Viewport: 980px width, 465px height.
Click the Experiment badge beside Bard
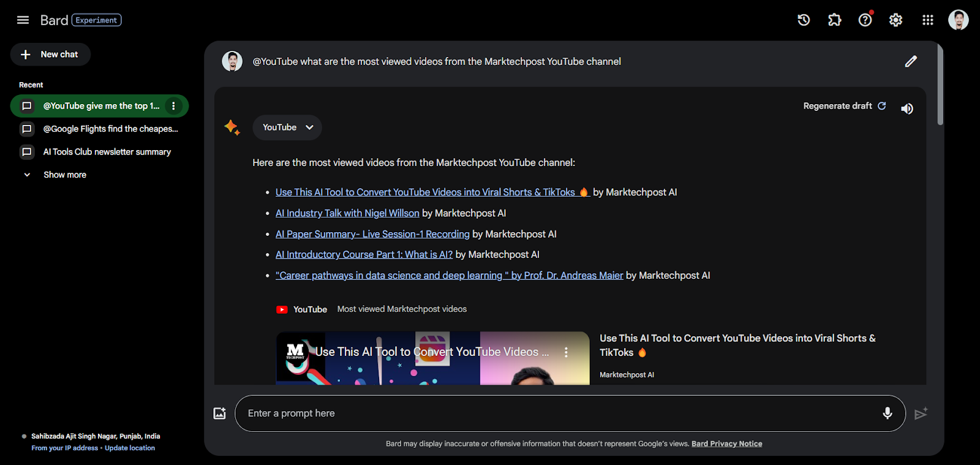tap(97, 20)
